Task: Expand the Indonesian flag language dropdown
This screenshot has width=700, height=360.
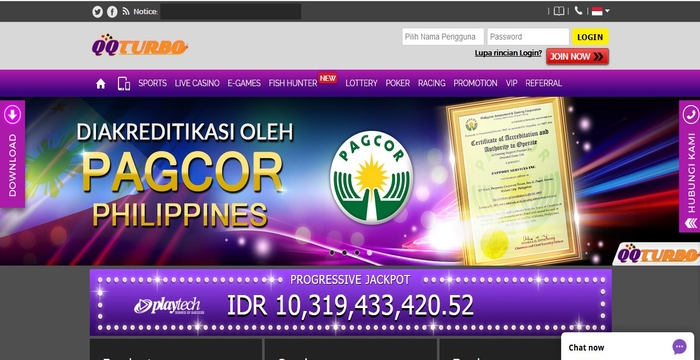Action: [x=600, y=11]
